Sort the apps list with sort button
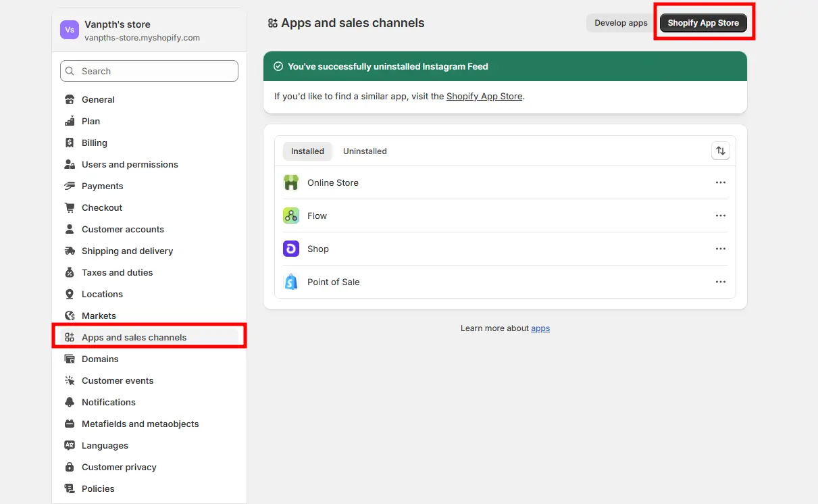The image size is (818, 504). (x=721, y=151)
